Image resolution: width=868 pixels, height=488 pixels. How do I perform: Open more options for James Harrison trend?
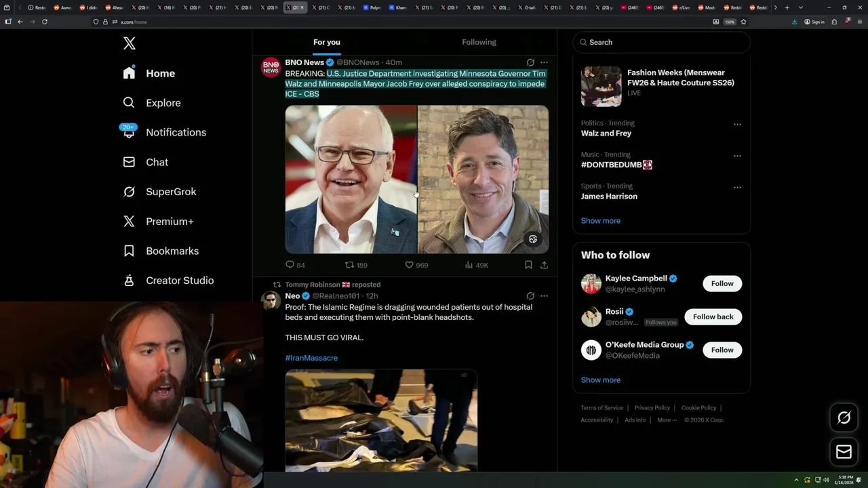pyautogui.click(x=737, y=188)
